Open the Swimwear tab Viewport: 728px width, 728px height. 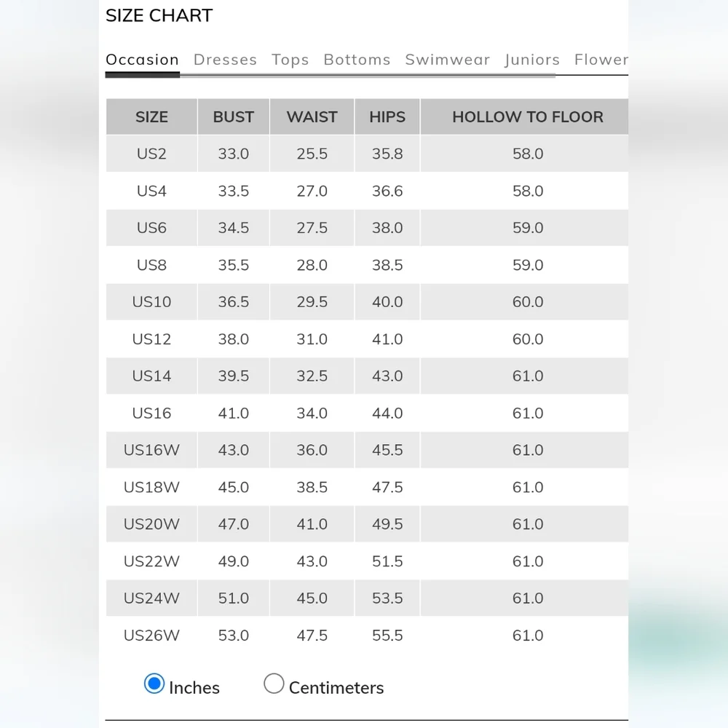click(447, 60)
